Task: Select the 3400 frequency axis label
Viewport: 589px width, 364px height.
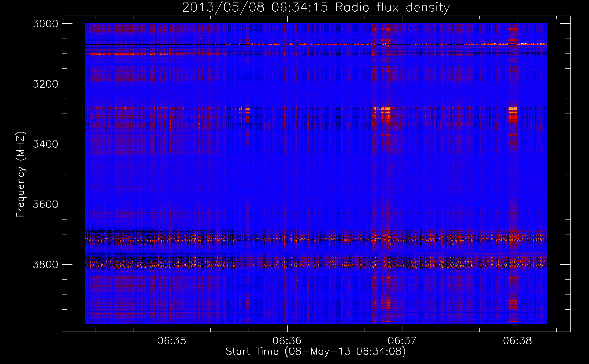Action: pyautogui.click(x=46, y=144)
